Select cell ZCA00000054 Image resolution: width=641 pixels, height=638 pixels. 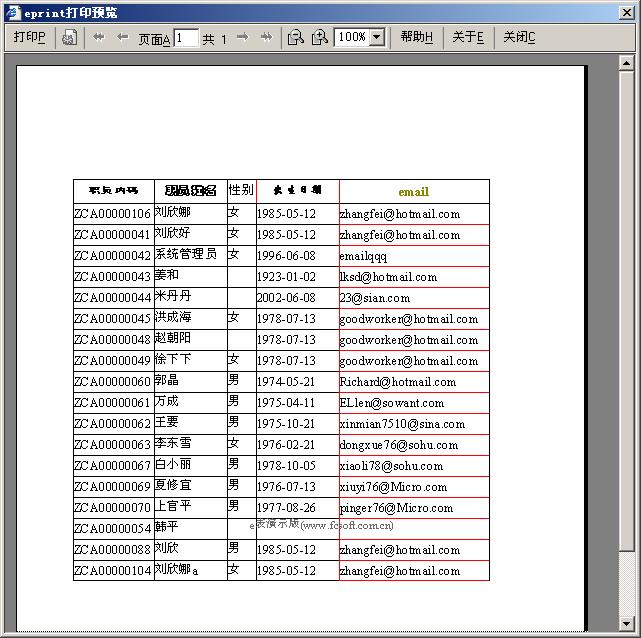(114, 529)
